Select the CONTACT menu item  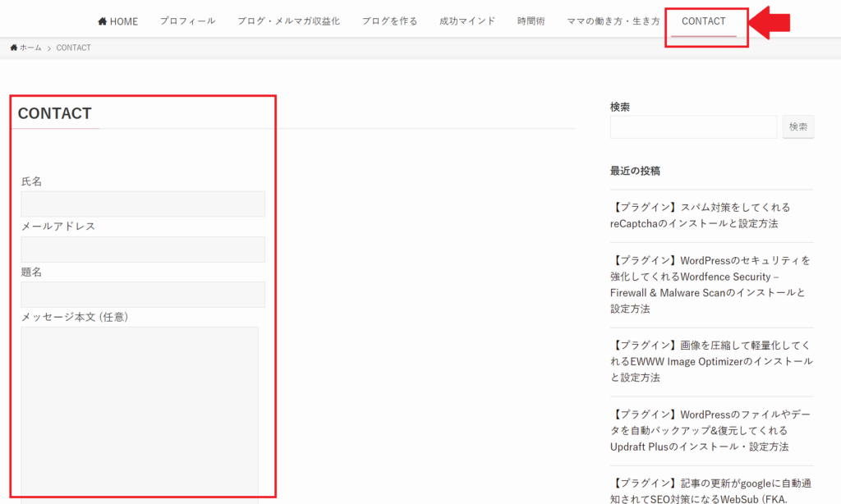(x=703, y=21)
